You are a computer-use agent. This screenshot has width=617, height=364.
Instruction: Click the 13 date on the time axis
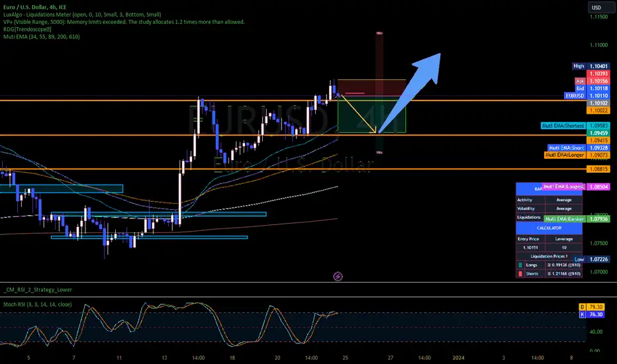pos(164,357)
